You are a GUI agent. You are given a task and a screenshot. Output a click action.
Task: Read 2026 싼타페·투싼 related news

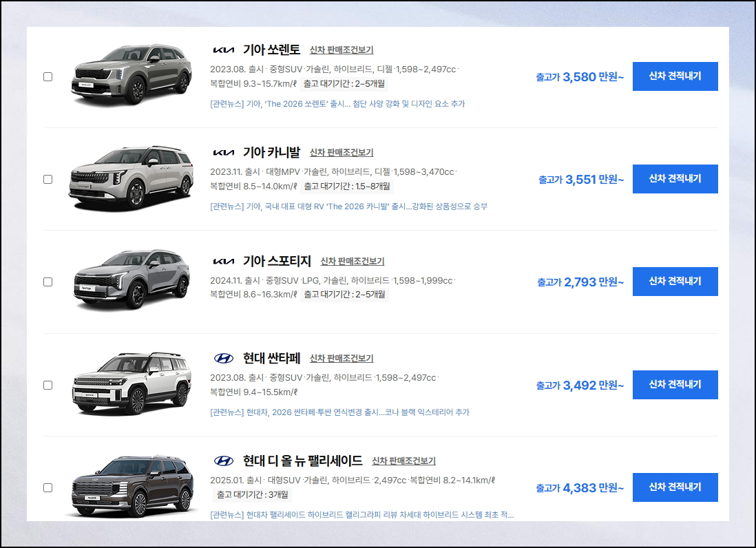[x=339, y=412]
